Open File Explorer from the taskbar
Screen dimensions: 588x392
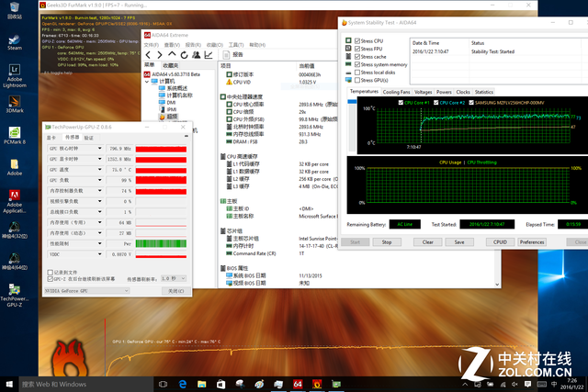point(202,384)
